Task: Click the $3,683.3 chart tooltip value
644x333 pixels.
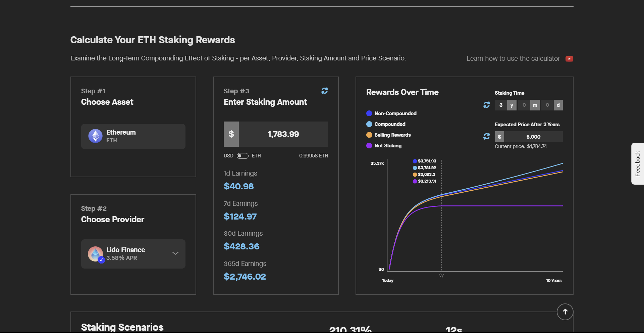Action: pos(426,175)
